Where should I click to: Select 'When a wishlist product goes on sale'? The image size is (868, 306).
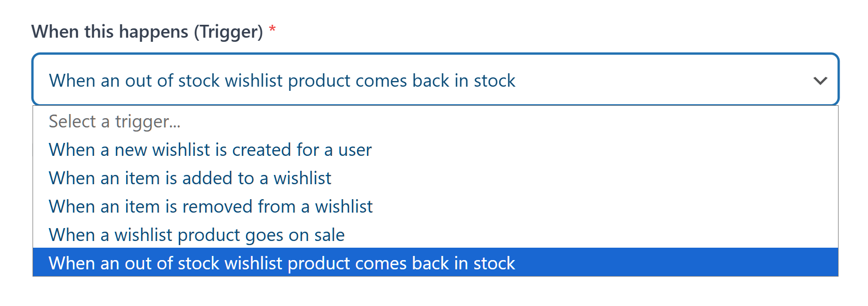pyautogui.click(x=196, y=235)
